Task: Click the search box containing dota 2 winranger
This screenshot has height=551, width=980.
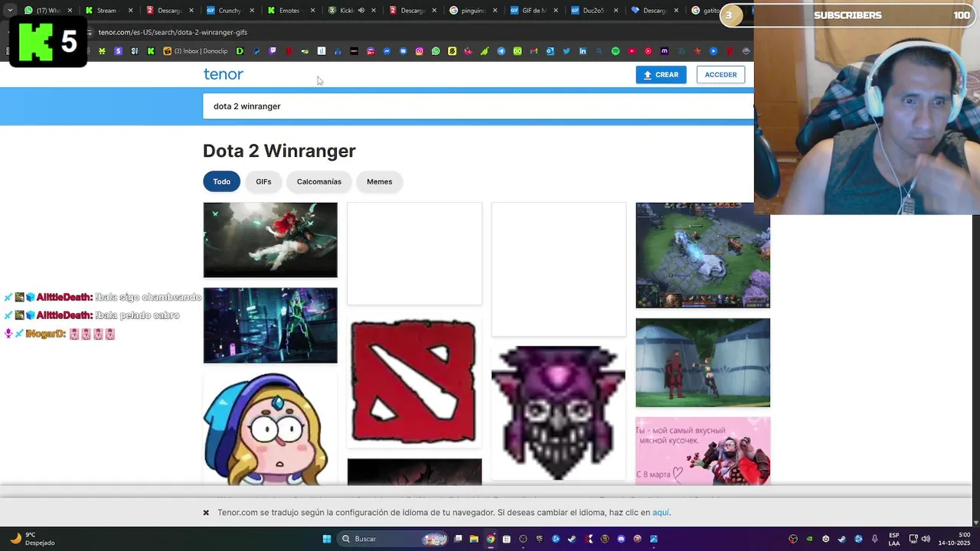Action: click(x=478, y=106)
